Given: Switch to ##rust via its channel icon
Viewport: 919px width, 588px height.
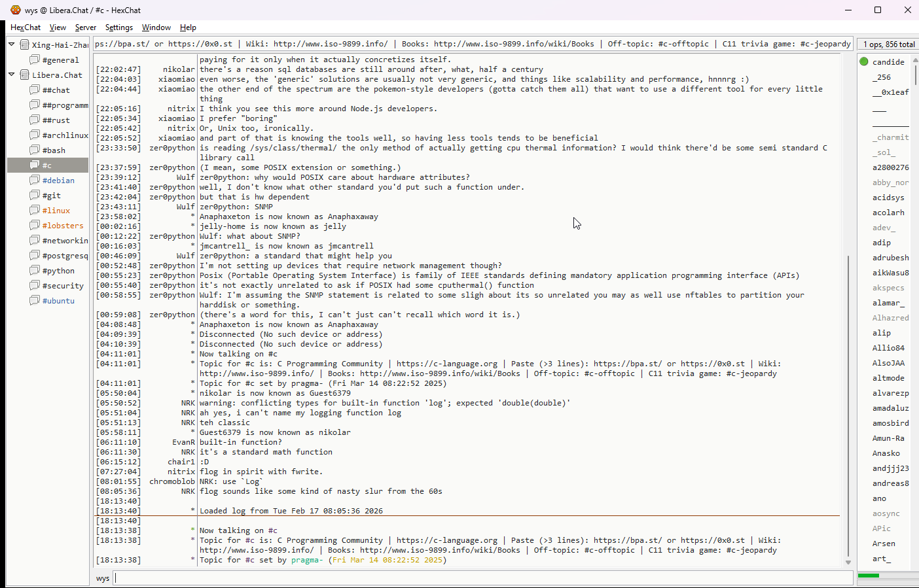Looking at the screenshot, I should click(35, 120).
